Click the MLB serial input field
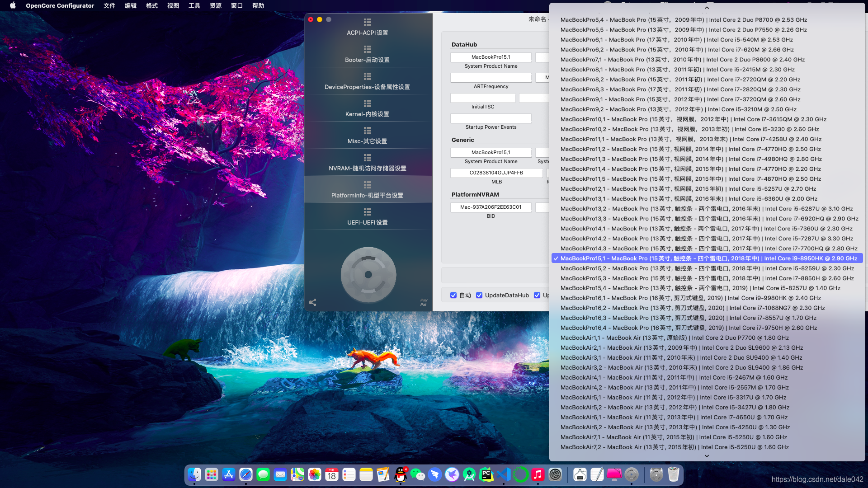 point(496,173)
